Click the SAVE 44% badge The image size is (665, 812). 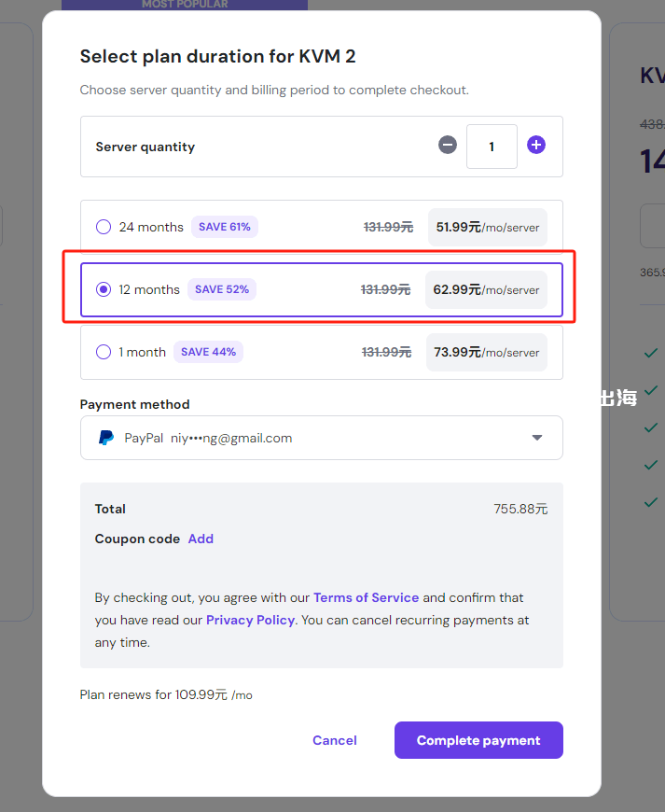208,352
